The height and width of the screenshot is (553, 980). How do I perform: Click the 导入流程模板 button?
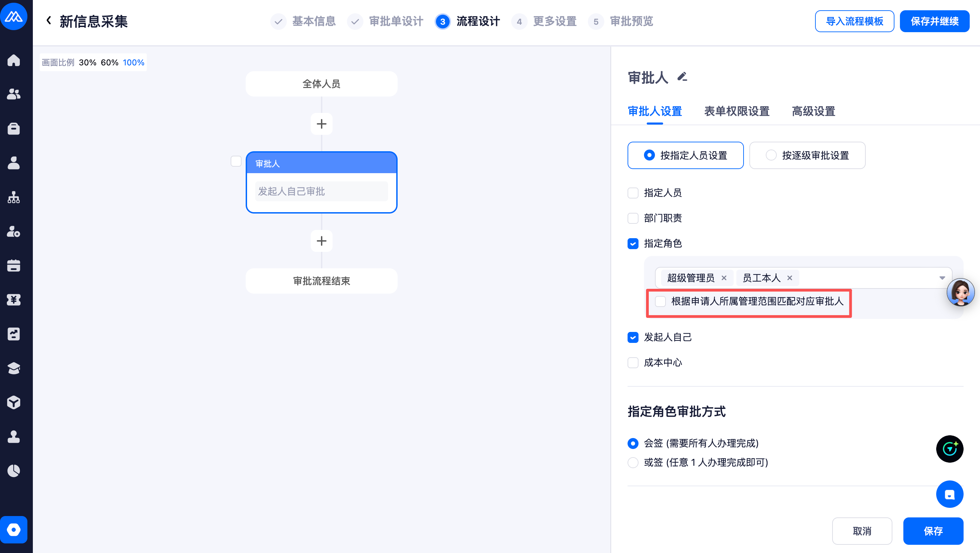[854, 21]
